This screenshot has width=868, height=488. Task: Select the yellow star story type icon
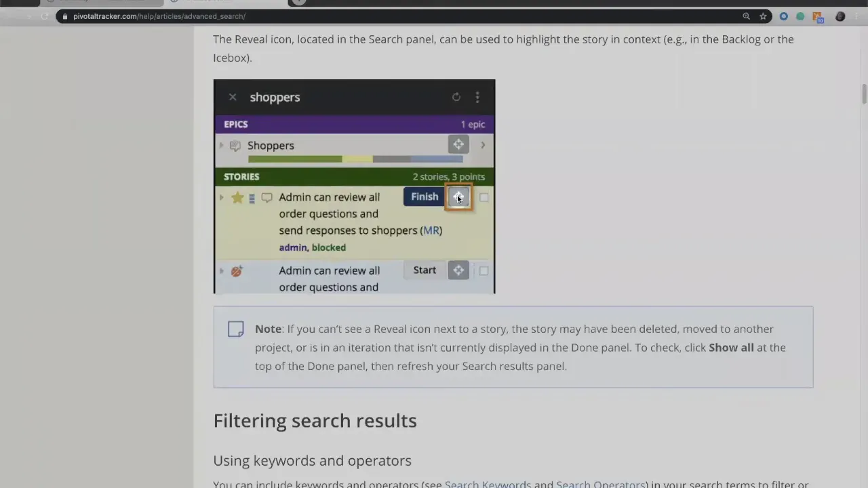tap(237, 197)
